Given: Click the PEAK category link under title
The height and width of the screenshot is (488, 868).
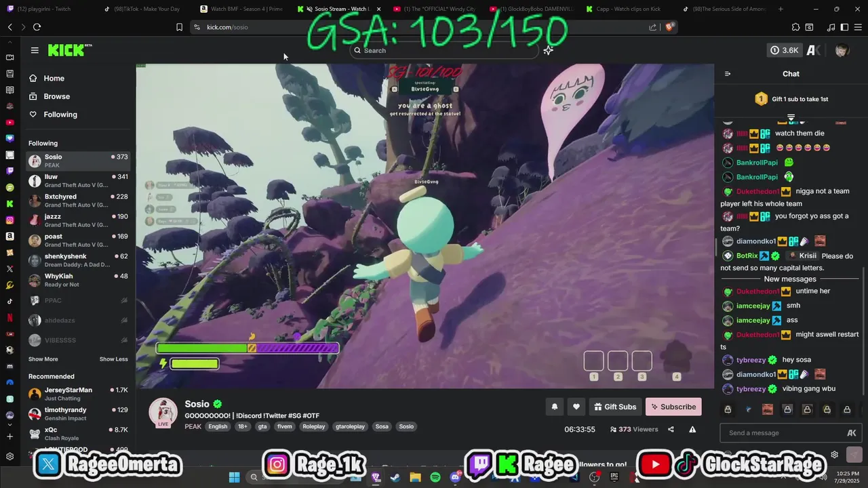Looking at the screenshot, I should (193, 426).
